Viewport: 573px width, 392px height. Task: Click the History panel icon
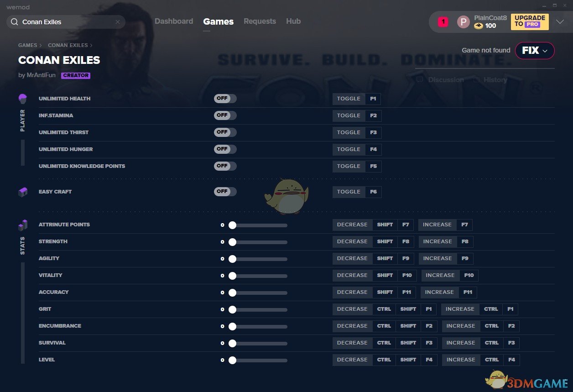[x=476, y=80]
